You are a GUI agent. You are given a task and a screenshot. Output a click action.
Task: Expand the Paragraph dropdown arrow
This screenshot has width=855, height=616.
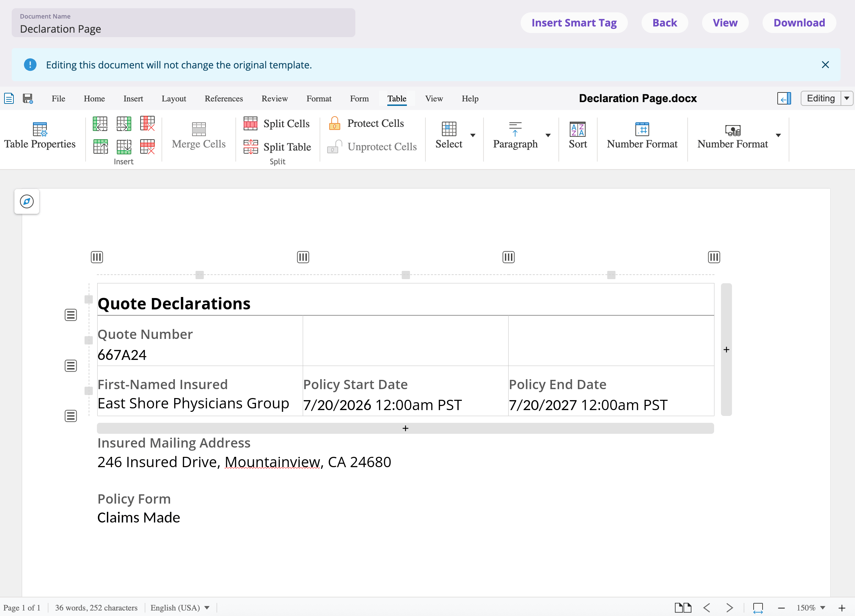(x=548, y=135)
